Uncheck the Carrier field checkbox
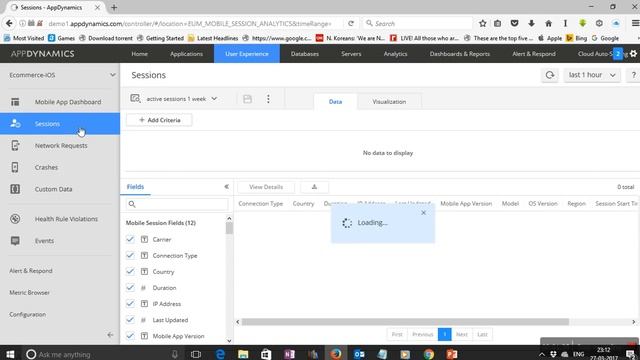Screen dimensions: 640x360 click(130, 239)
